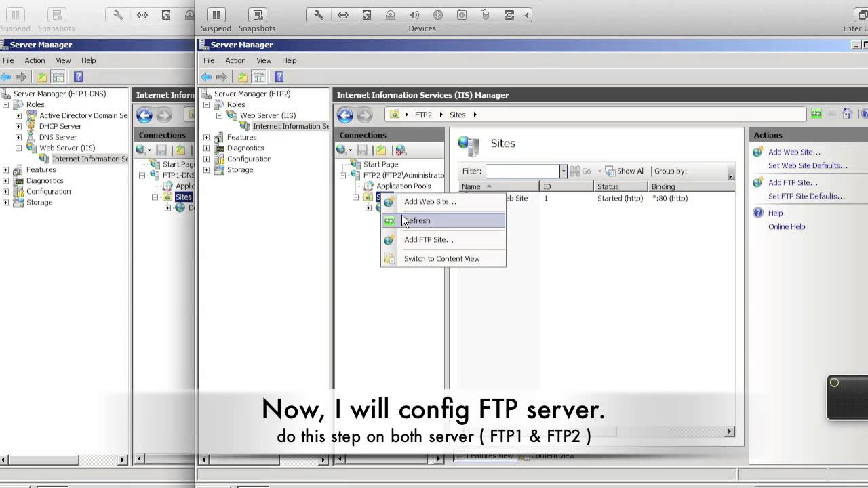Select Switch to Content View menu entry
The width and height of the screenshot is (868, 488).
point(443,258)
